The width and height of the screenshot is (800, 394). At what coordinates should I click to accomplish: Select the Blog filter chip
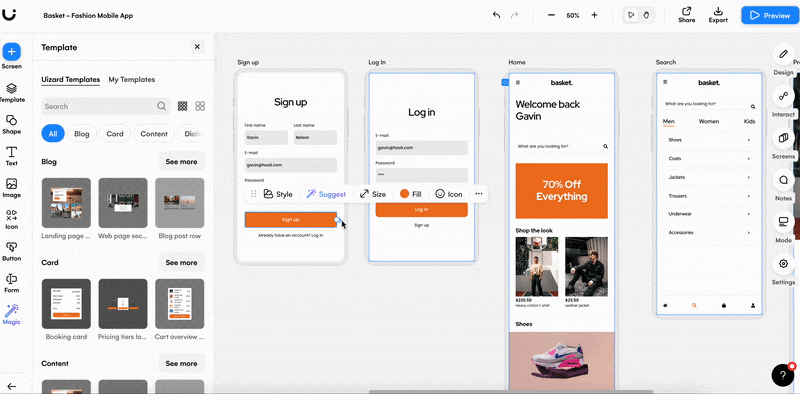click(x=82, y=134)
